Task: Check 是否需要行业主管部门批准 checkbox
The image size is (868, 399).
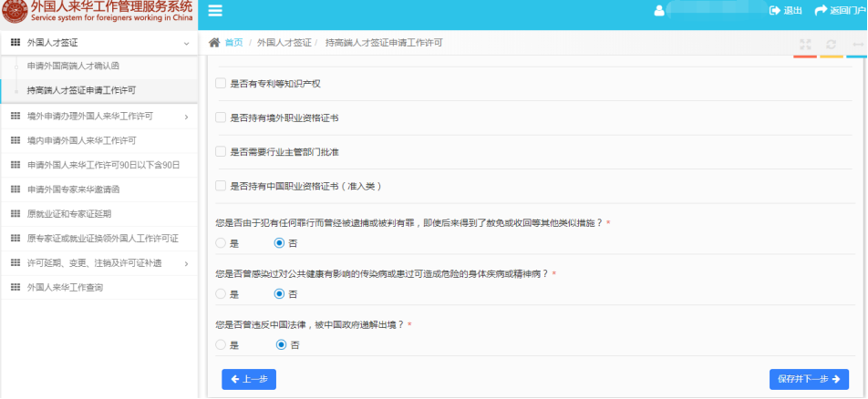Action: point(221,151)
